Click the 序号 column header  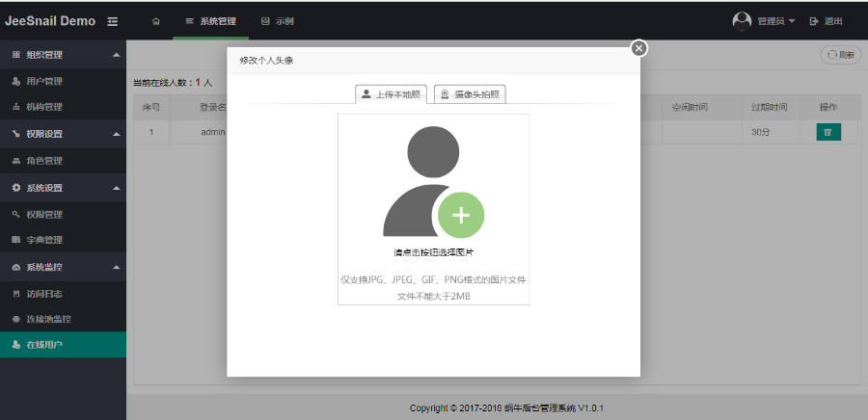coord(151,107)
